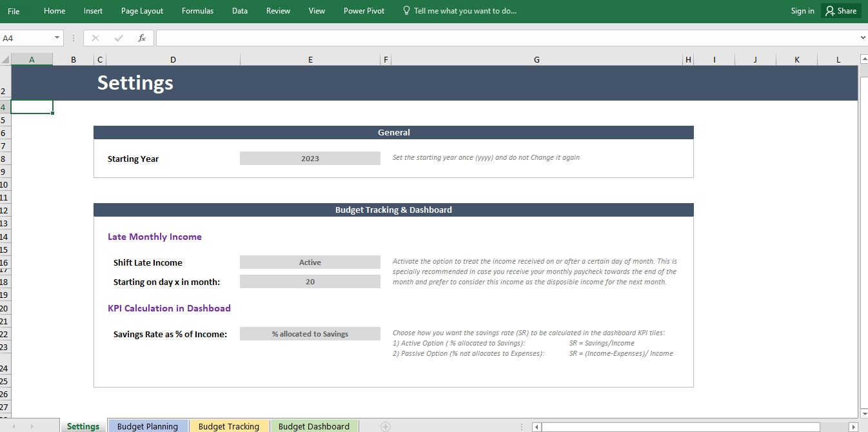Click the Sign in link
The image size is (868, 432).
[x=802, y=10]
